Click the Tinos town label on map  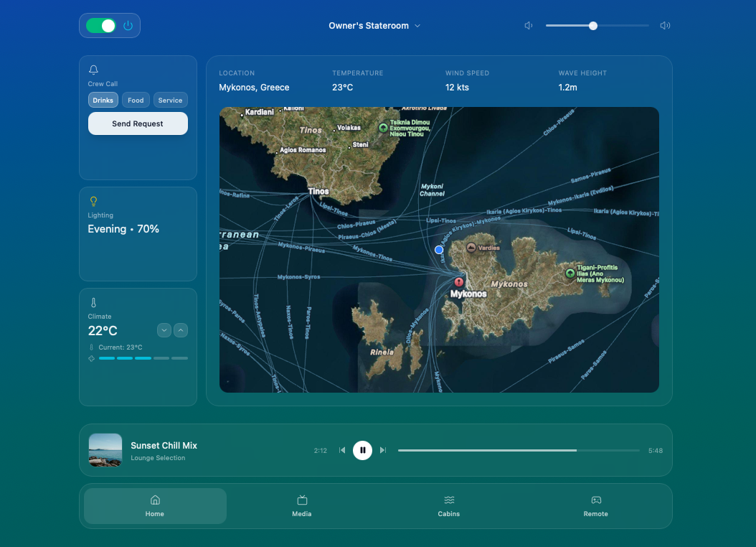[318, 191]
